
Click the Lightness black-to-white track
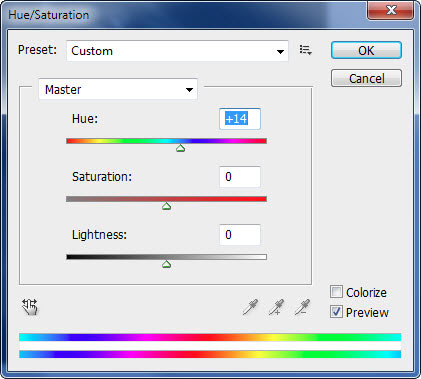point(166,257)
